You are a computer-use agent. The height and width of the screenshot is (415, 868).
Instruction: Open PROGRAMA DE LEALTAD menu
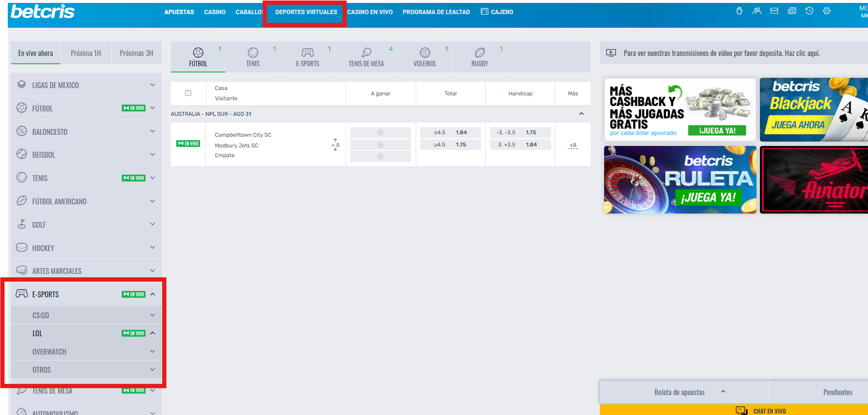(436, 12)
